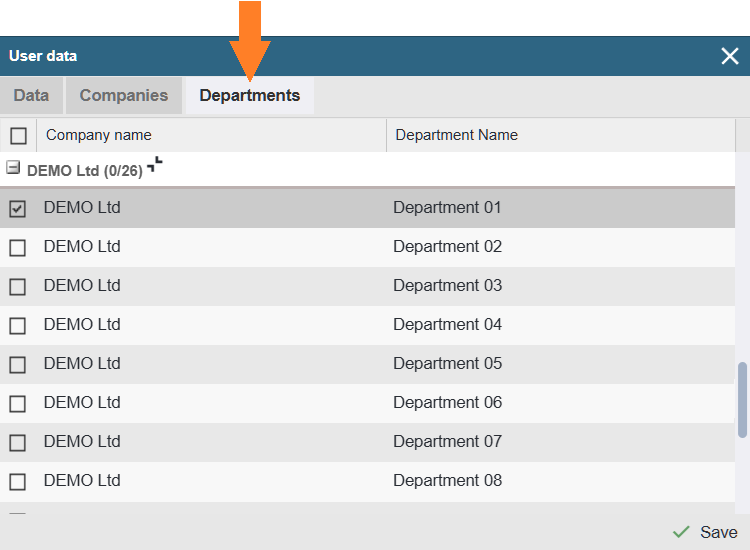Tick the Department 05 checkbox
Screen dimensions: 750x550
17,365
